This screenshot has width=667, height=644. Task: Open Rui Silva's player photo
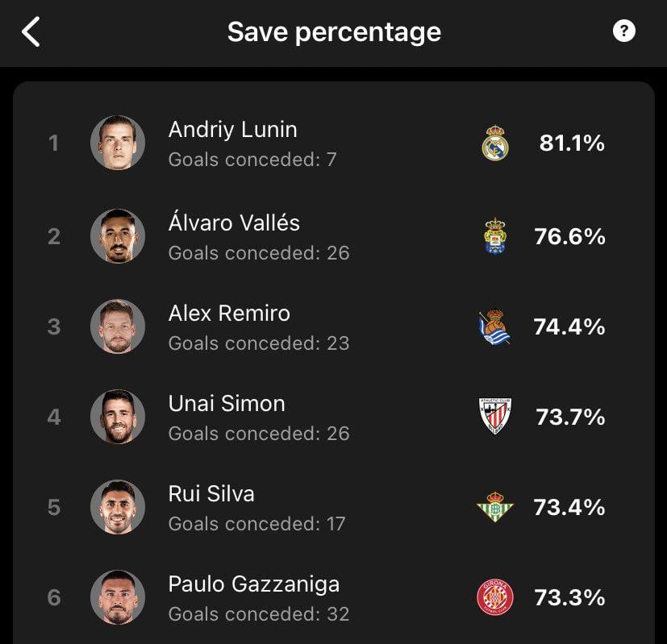118,507
